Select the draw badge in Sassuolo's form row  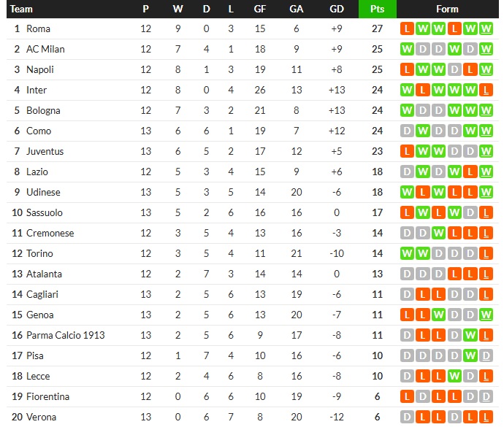[x=471, y=212]
